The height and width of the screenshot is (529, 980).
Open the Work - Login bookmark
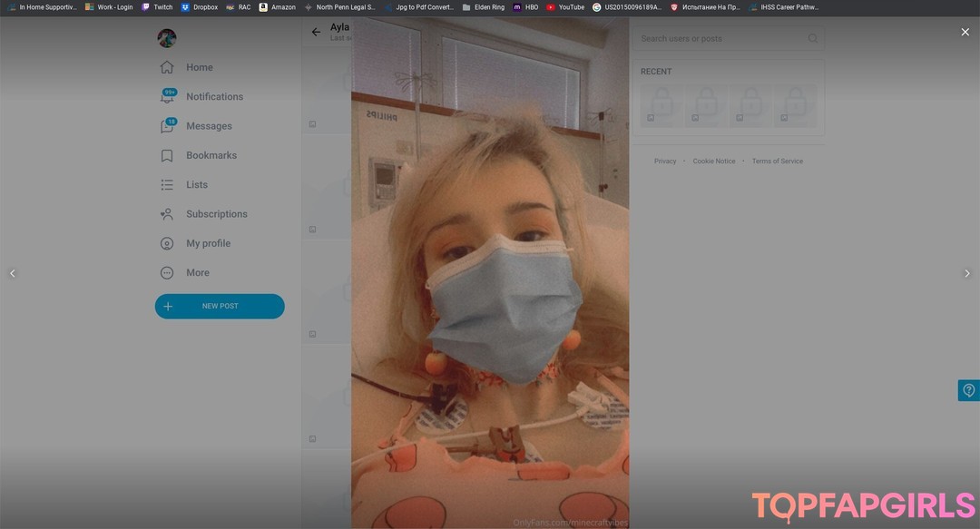coord(109,7)
